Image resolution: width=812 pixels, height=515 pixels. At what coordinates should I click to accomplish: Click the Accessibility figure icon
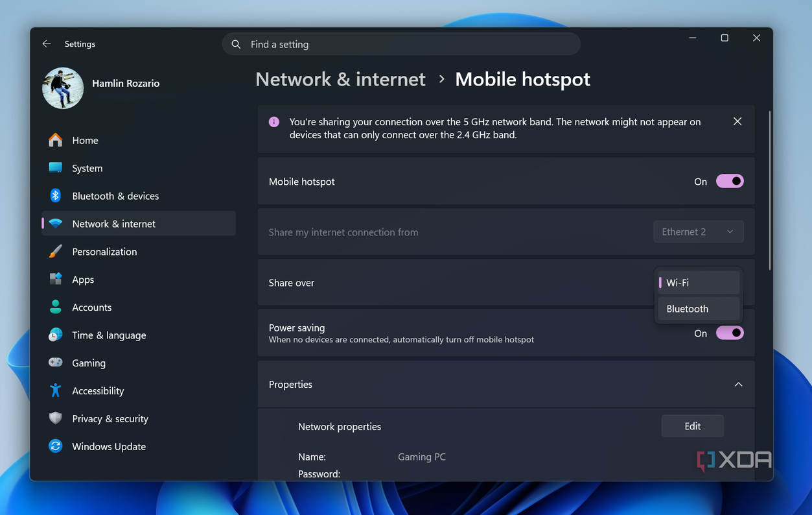(x=56, y=390)
